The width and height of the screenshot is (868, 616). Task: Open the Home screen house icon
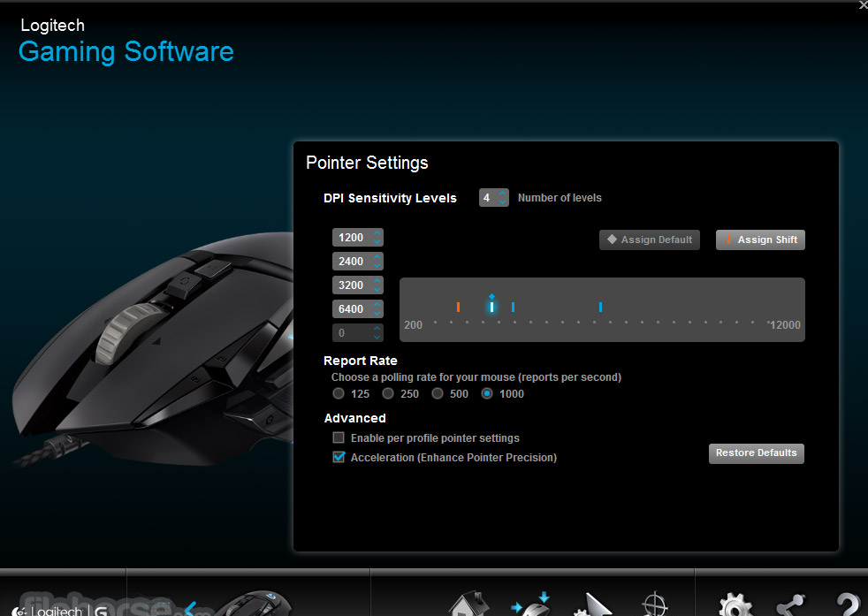tap(468, 605)
